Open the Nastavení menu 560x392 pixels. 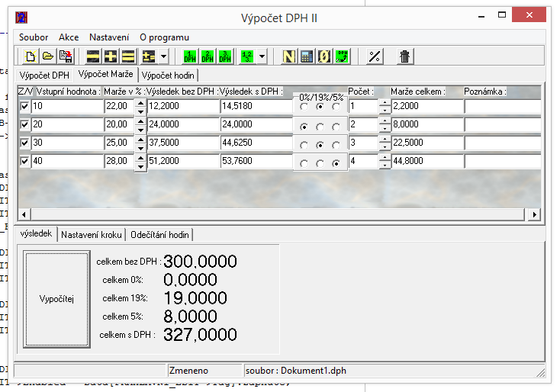(x=109, y=37)
